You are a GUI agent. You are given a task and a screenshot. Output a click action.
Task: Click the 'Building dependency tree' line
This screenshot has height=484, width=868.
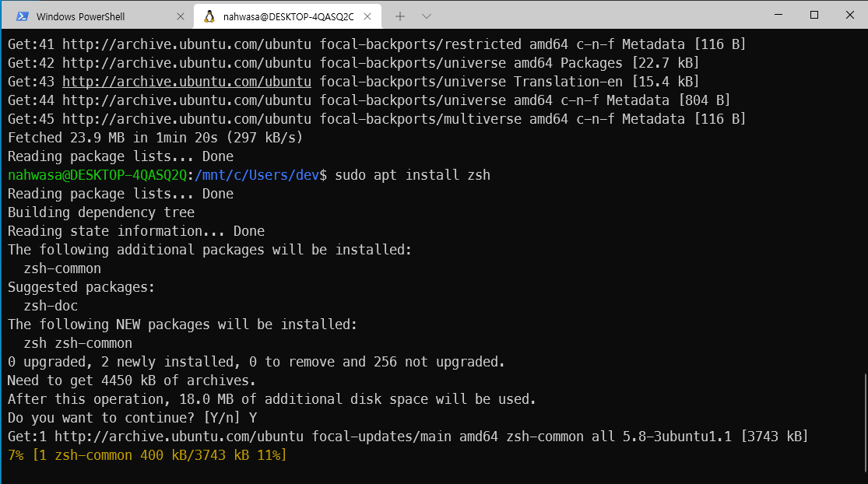pyautogui.click(x=101, y=212)
